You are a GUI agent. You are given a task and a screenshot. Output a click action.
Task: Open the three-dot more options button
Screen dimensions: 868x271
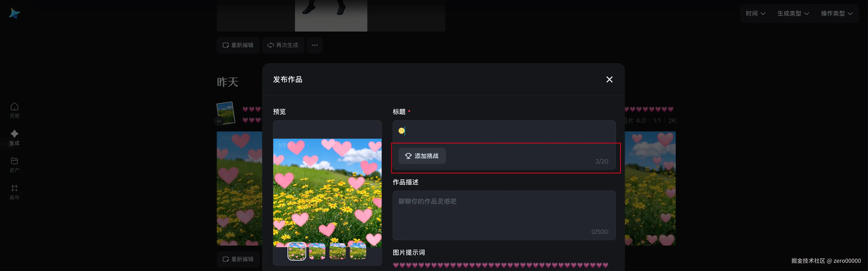click(x=314, y=45)
